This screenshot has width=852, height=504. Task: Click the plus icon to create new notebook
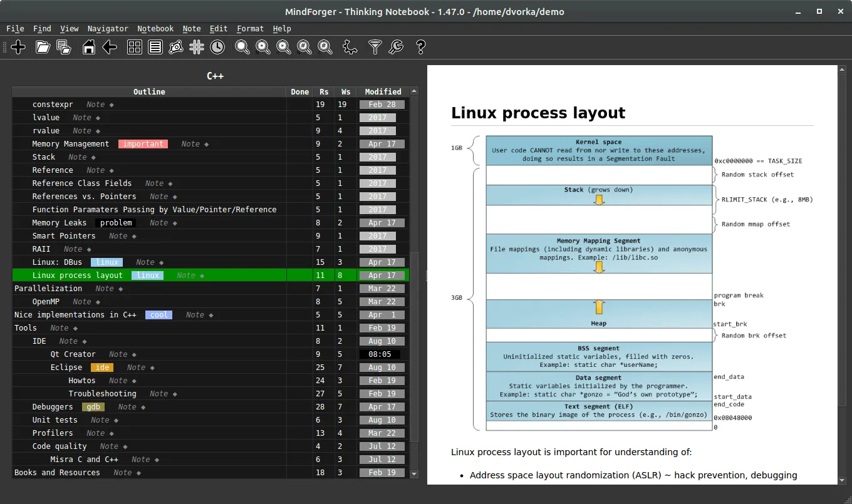[x=18, y=47]
